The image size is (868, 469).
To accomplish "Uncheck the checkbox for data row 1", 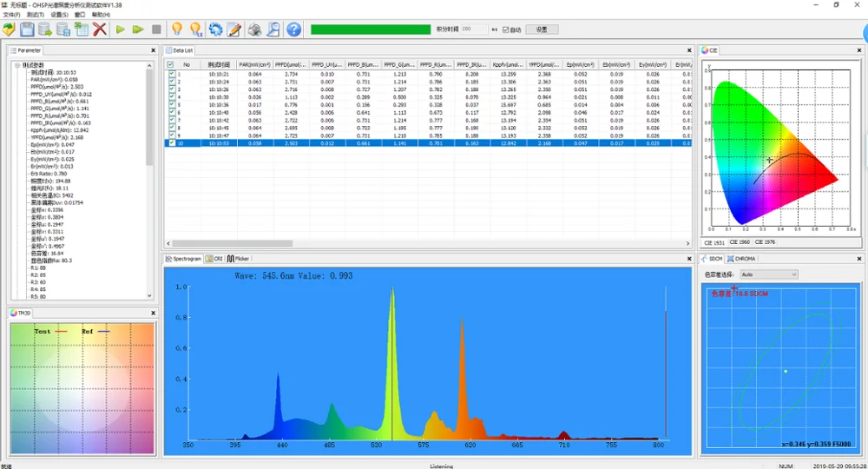I will point(171,75).
